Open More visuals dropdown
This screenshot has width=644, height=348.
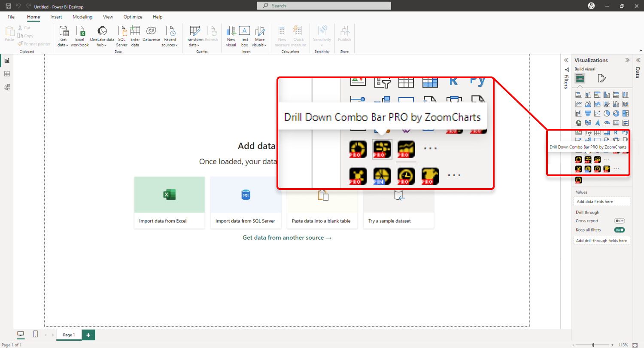point(259,36)
